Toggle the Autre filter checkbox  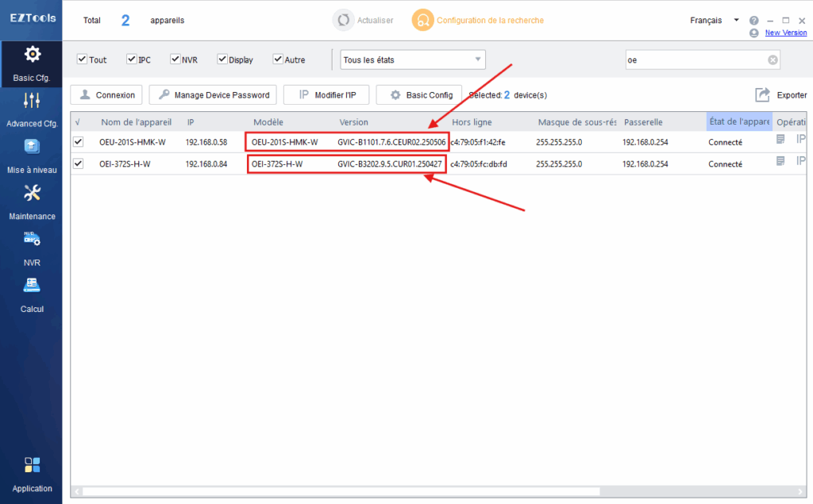278,59
